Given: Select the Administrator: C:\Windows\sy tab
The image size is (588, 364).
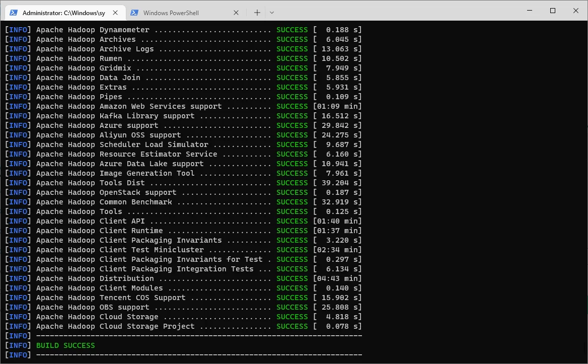Looking at the screenshot, I should tap(63, 13).
